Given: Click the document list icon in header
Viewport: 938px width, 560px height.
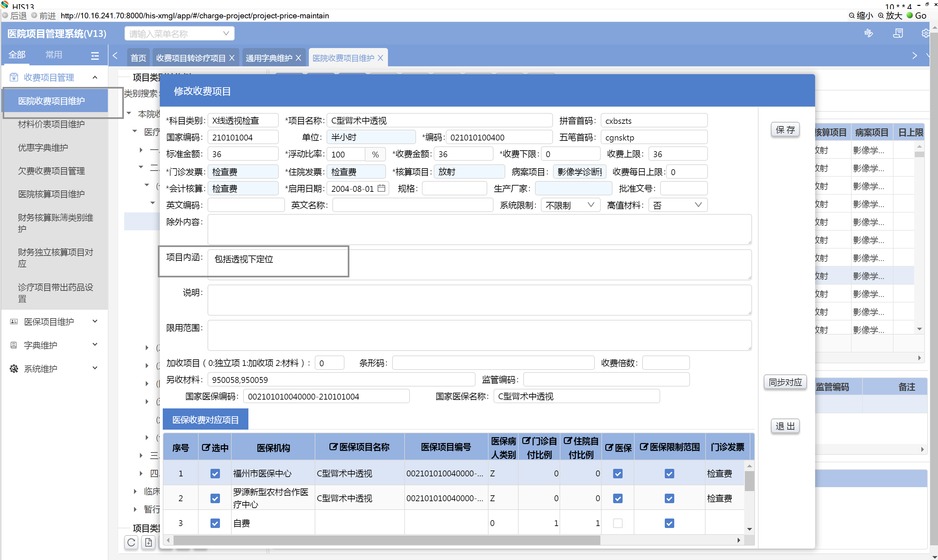Looking at the screenshot, I should pos(897,34).
